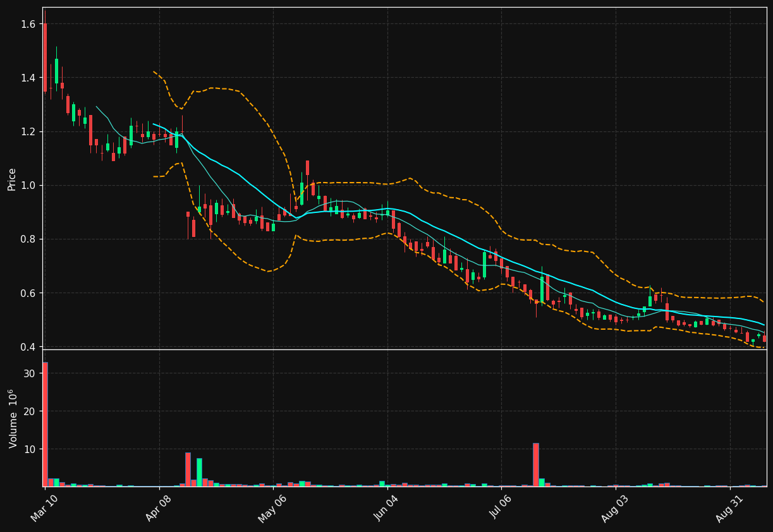Screen dimensions: 773x532
Task: Click the 0.8 price tick label
Action: (28, 239)
